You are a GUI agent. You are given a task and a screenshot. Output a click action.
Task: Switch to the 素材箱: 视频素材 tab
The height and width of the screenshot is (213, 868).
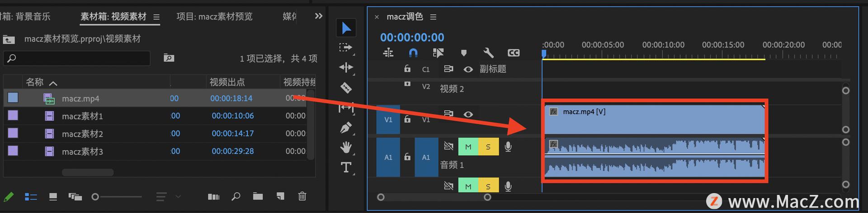tap(113, 17)
